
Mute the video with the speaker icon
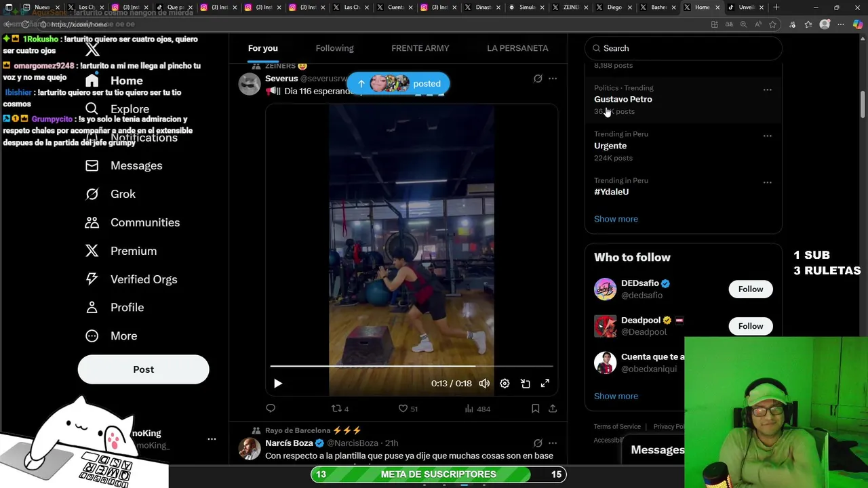484,384
